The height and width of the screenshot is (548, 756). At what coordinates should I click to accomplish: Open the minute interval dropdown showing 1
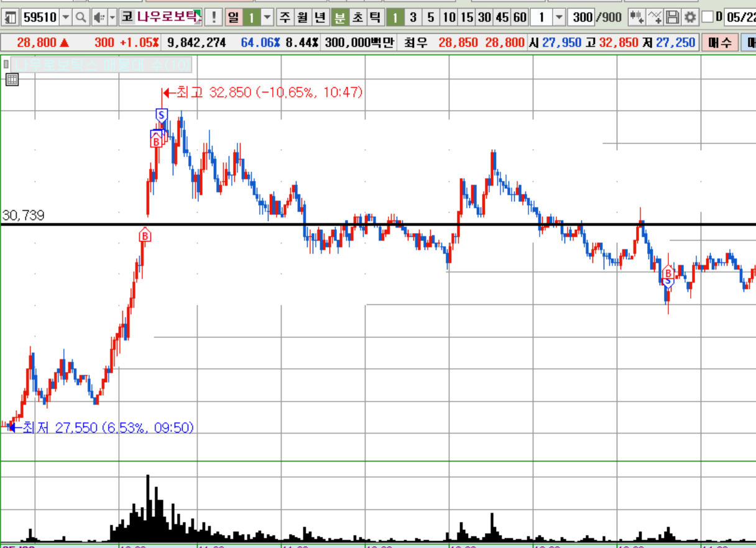[558, 17]
